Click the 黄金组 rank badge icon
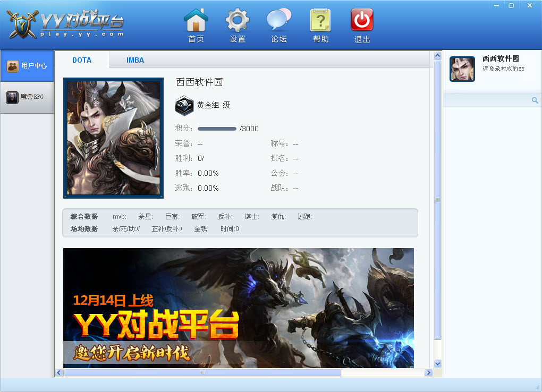This screenshot has height=392, width=542. (184, 105)
